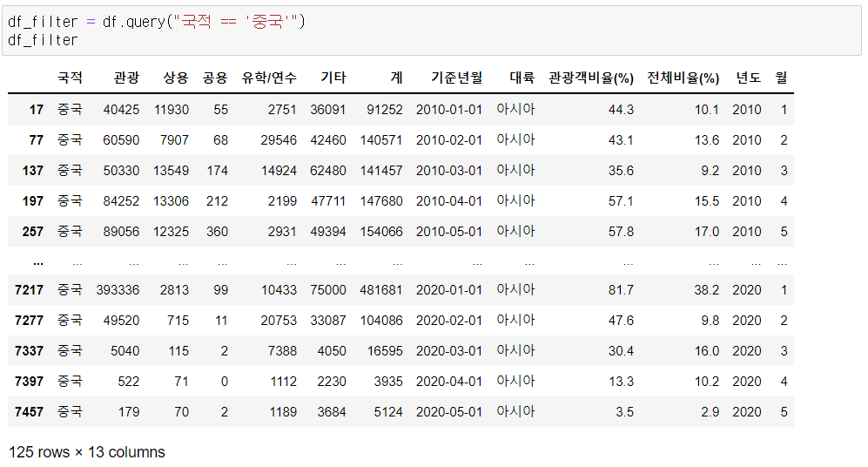Click the 관광 value 393336
The image size is (868, 467).
point(118,290)
